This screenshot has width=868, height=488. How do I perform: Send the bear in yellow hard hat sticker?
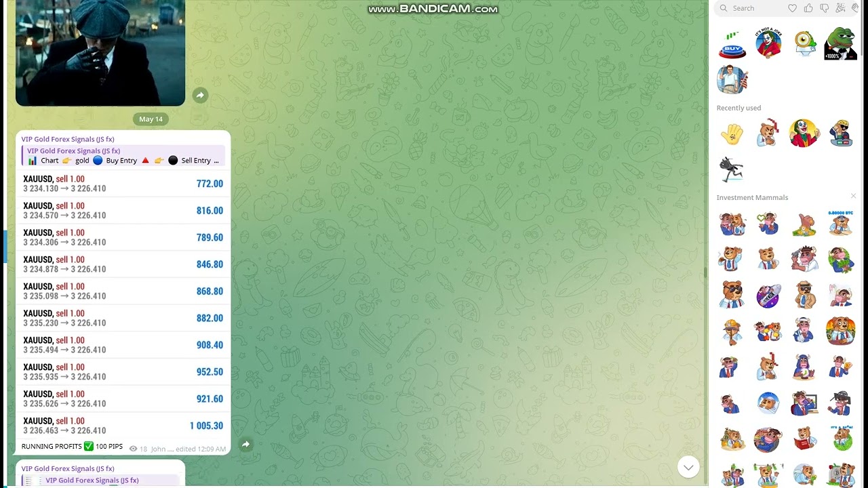[732, 331]
